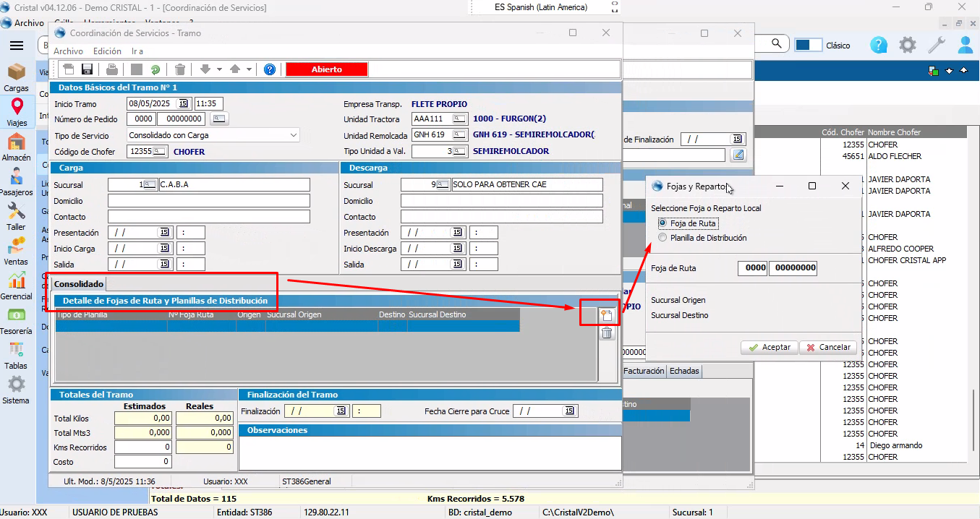Screen dimensions: 980x519
Task: Open the Tablas module in sidebar
Action: (x=16, y=356)
